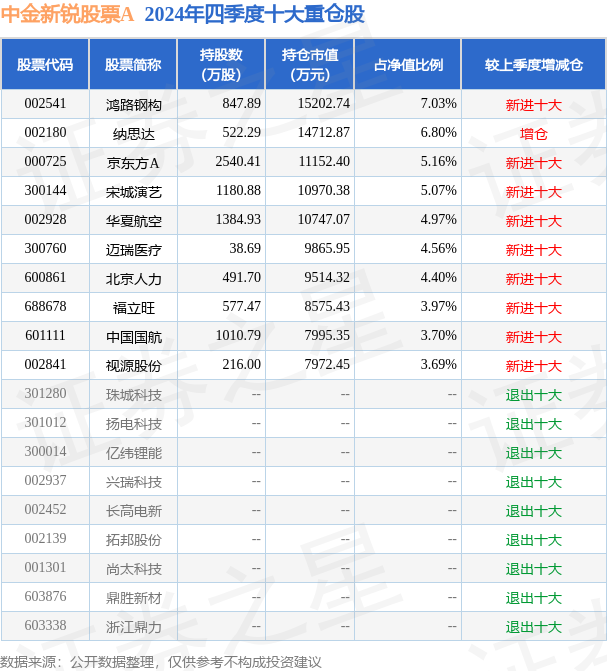Viewport: 607px width, 671px height.
Task: Click the stock name 宋城演艺
Action: click(134, 192)
